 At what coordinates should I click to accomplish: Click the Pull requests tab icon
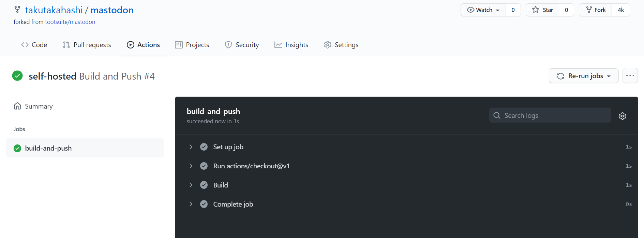[66, 45]
